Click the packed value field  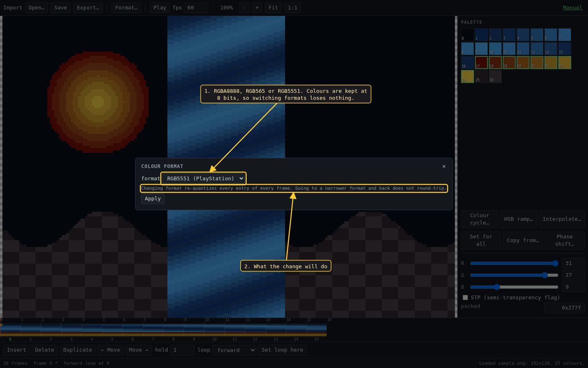(564, 308)
